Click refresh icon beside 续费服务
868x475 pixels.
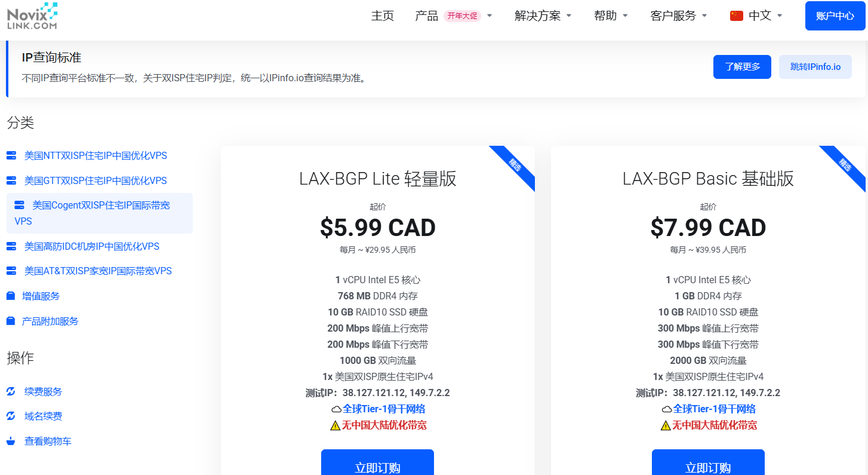[11, 391]
